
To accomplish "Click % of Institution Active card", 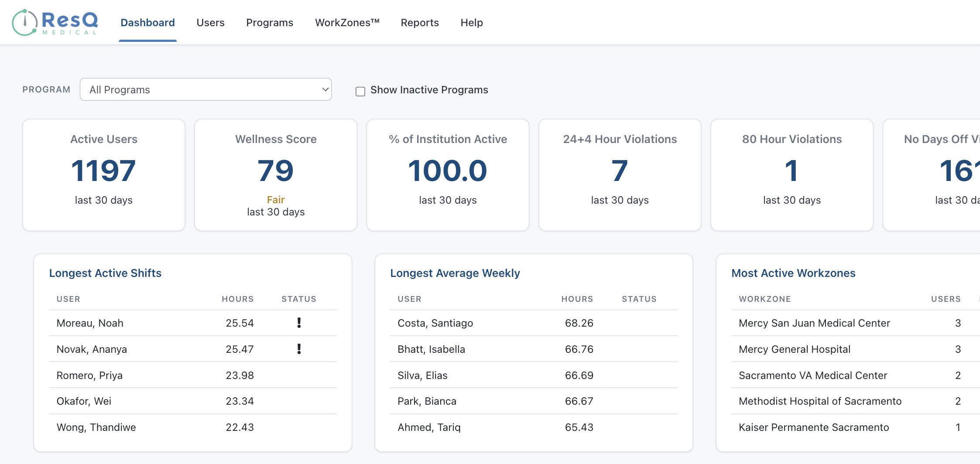I will (x=448, y=175).
